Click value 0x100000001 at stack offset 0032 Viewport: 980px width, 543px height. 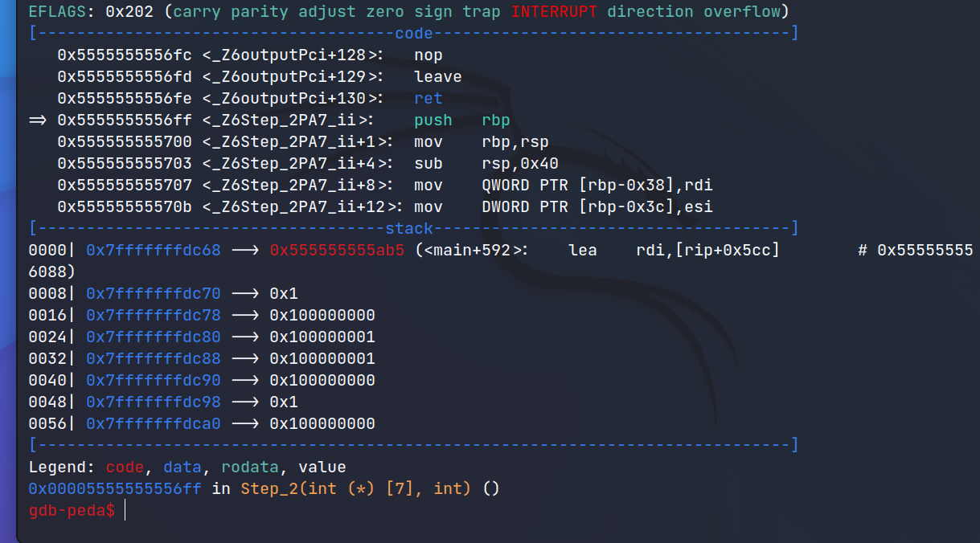322,359
